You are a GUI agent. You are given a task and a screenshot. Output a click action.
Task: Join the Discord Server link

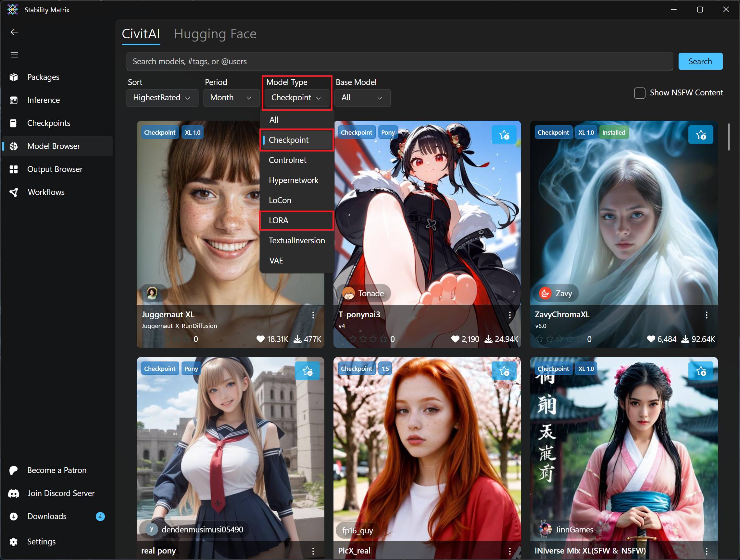click(x=61, y=493)
